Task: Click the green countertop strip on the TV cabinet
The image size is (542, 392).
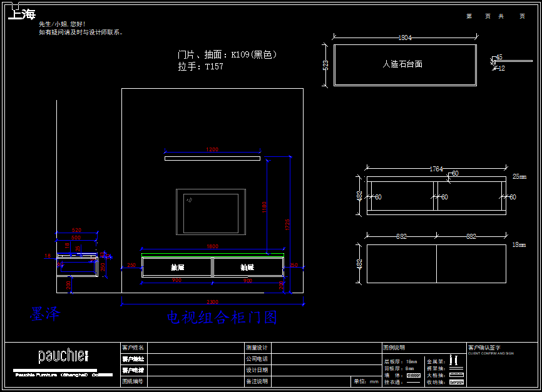Action: coord(213,256)
